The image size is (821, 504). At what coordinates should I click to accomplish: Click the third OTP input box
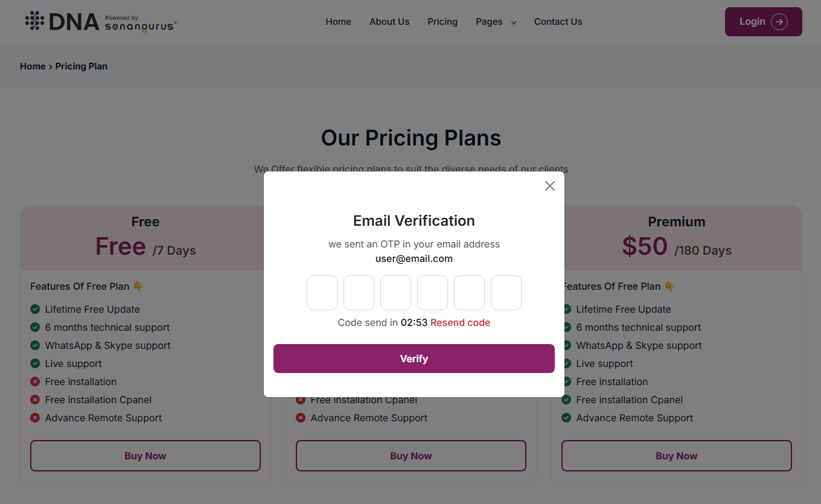click(x=395, y=293)
